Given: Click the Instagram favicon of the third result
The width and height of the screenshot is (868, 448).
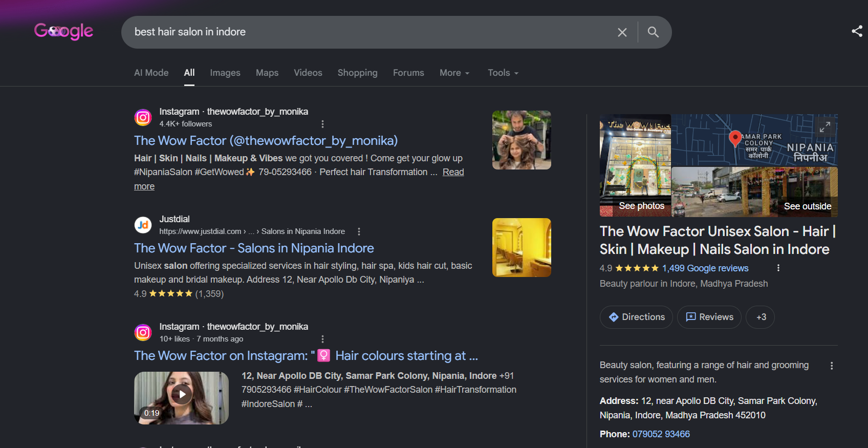Looking at the screenshot, I should (x=143, y=333).
